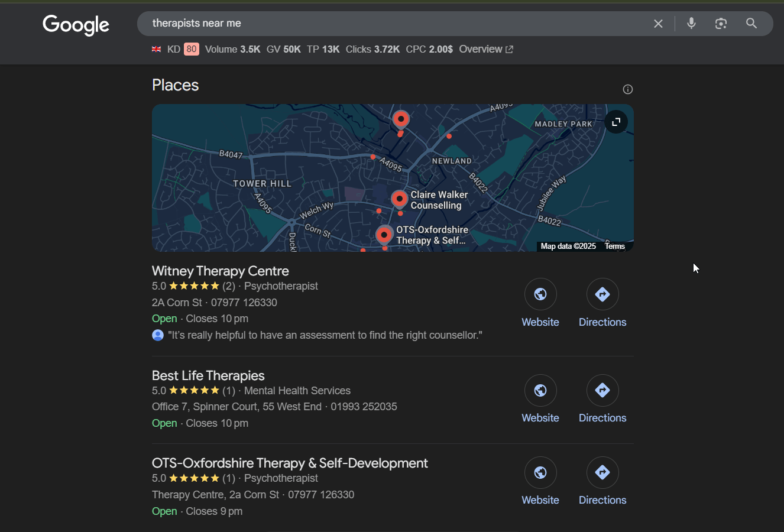Viewport: 784px width, 532px height.
Task: Click the Website icon for OTS-Oxfordshire Therapy
Action: pos(540,472)
